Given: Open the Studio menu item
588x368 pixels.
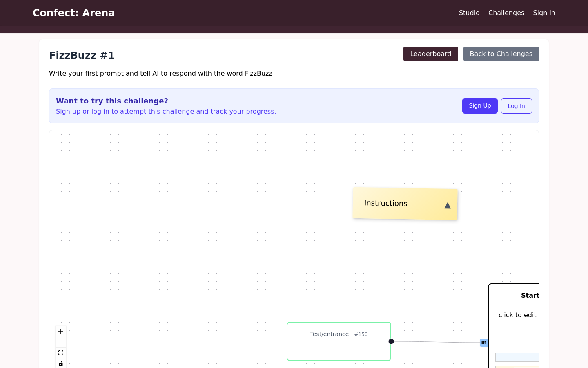Looking at the screenshot, I should [x=469, y=13].
